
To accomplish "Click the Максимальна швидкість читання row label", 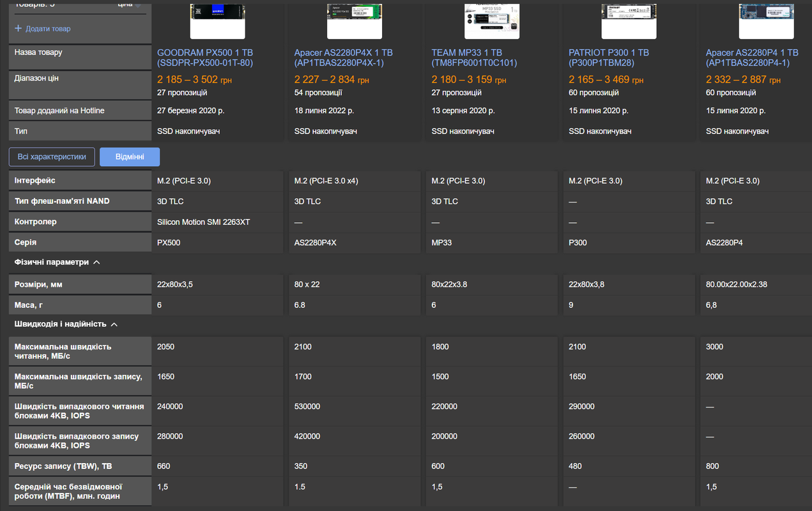I will [x=63, y=351].
